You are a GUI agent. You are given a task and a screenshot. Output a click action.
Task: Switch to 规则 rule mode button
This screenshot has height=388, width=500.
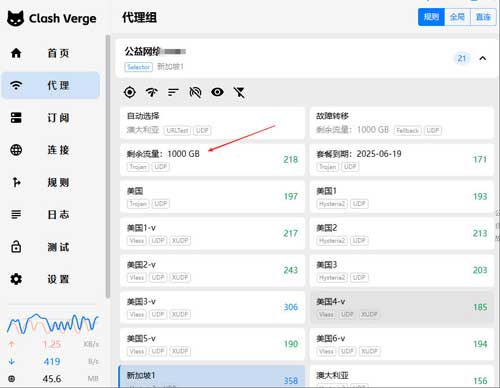(x=431, y=17)
